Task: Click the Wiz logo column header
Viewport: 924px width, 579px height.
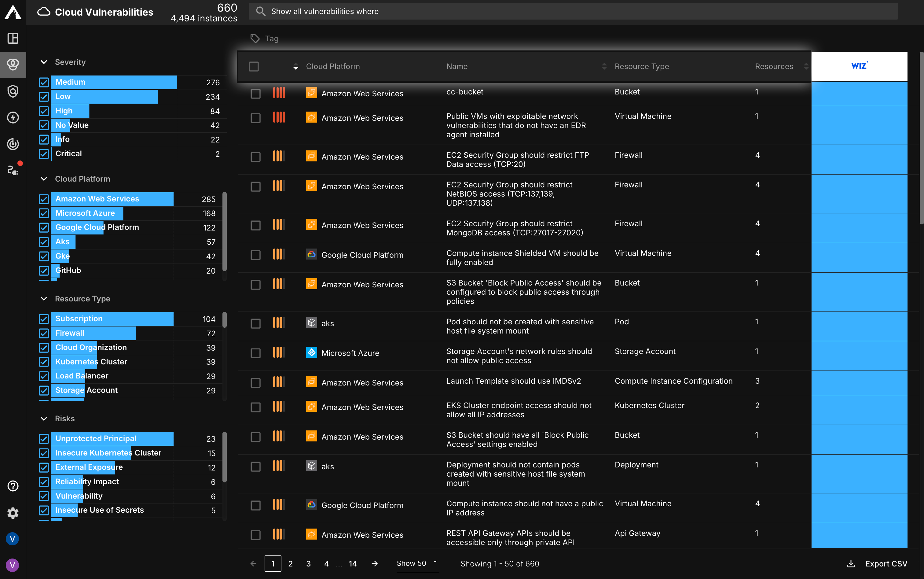Action: pyautogui.click(x=859, y=66)
